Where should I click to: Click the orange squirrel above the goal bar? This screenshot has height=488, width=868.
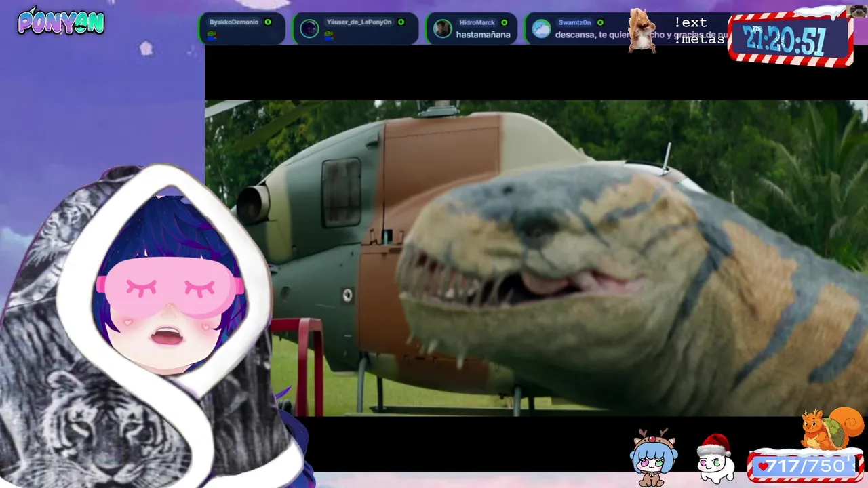[x=832, y=429]
